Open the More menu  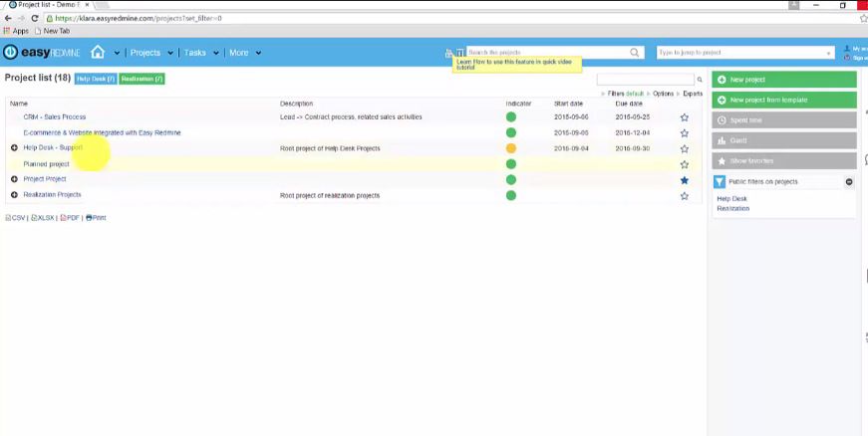pos(238,53)
